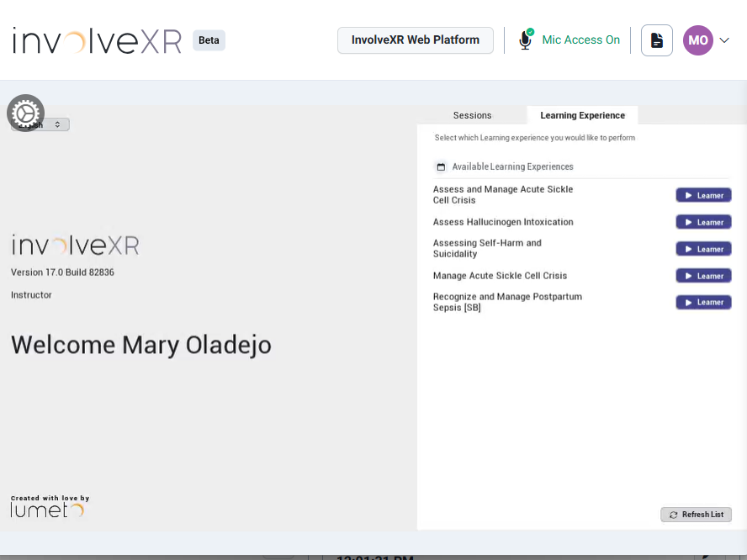Click the Instructor role label
The height and width of the screenshot is (560, 747).
click(31, 295)
